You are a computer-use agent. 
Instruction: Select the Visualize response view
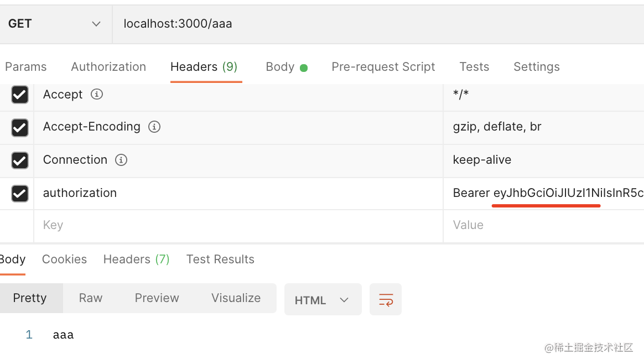point(236,298)
